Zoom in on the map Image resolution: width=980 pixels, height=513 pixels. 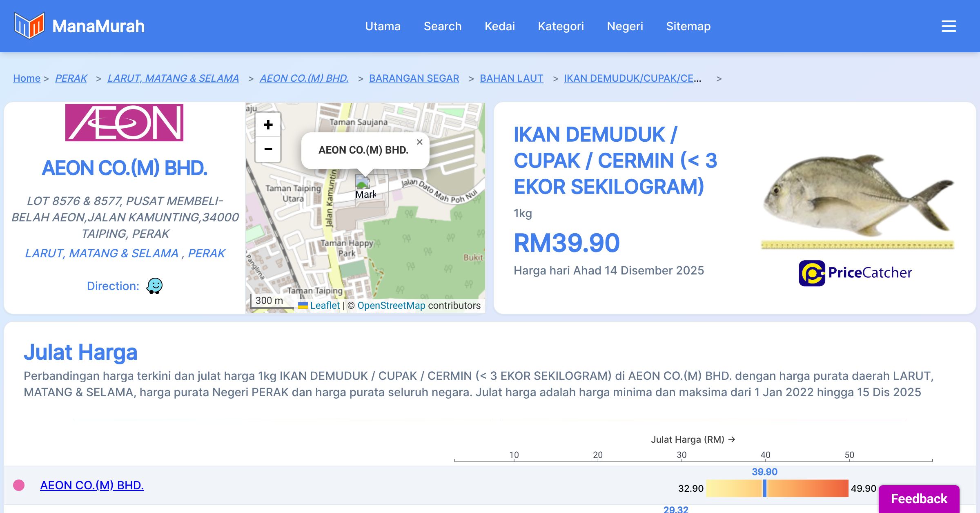point(268,125)
